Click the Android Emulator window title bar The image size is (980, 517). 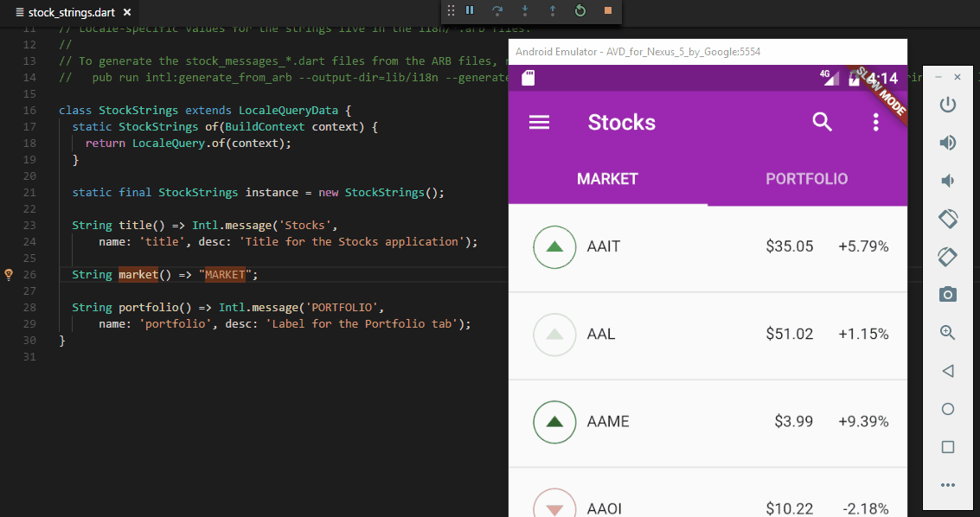(708, 52)
